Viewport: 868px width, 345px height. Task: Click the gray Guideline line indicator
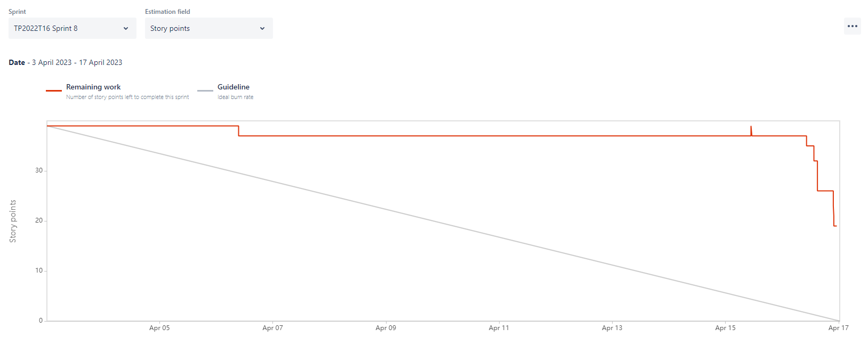(205, 91)
